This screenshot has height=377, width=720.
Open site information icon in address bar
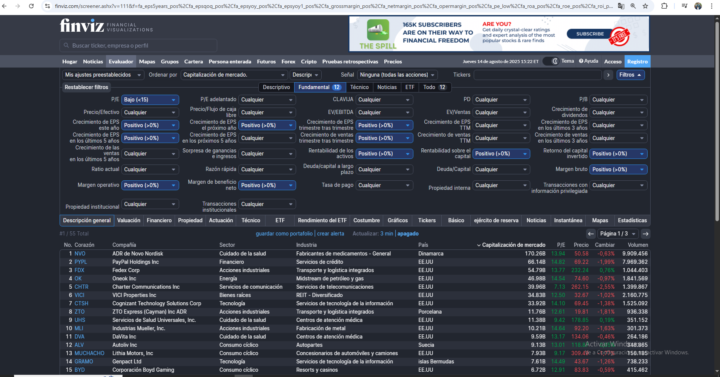47,6
